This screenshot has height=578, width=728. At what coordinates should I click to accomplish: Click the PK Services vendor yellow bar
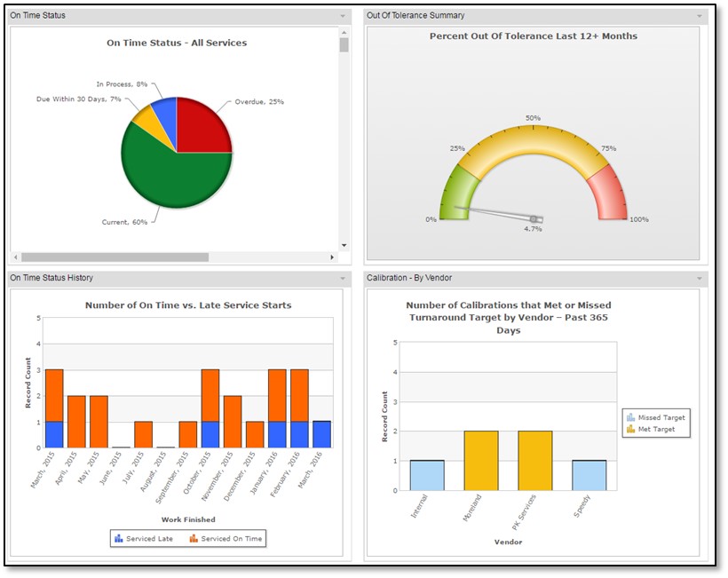pyautogui.click(x=535, y=461)
